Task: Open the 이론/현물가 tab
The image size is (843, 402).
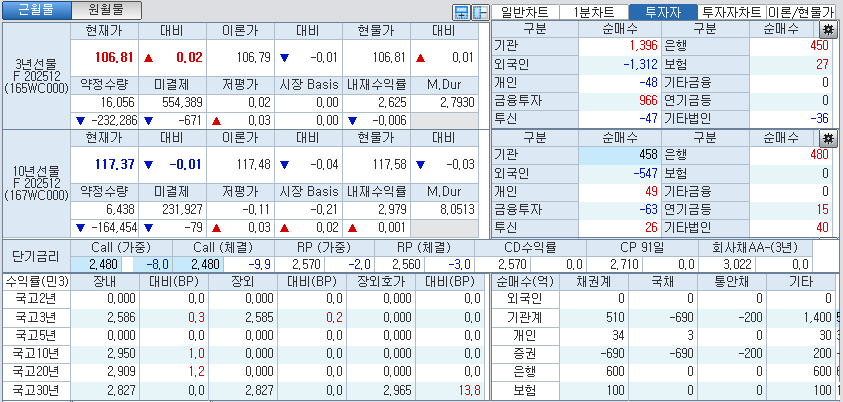Action: (x=801, y=12)
